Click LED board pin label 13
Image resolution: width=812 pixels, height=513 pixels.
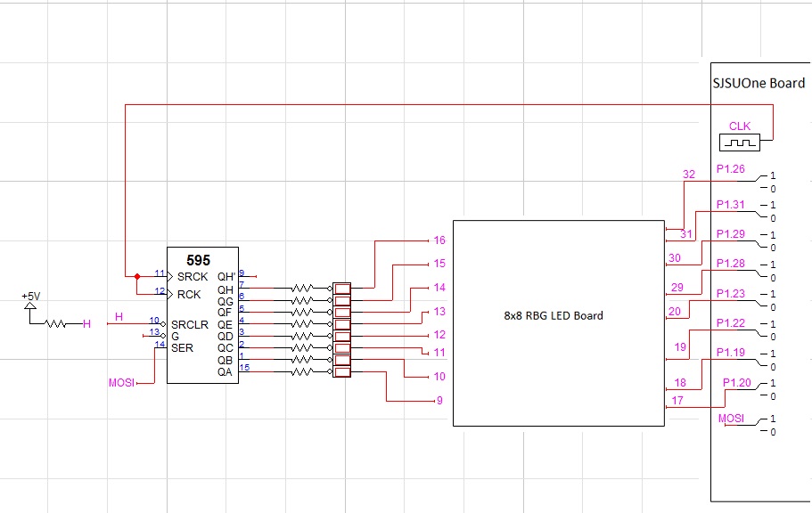(x=439, y=312)
